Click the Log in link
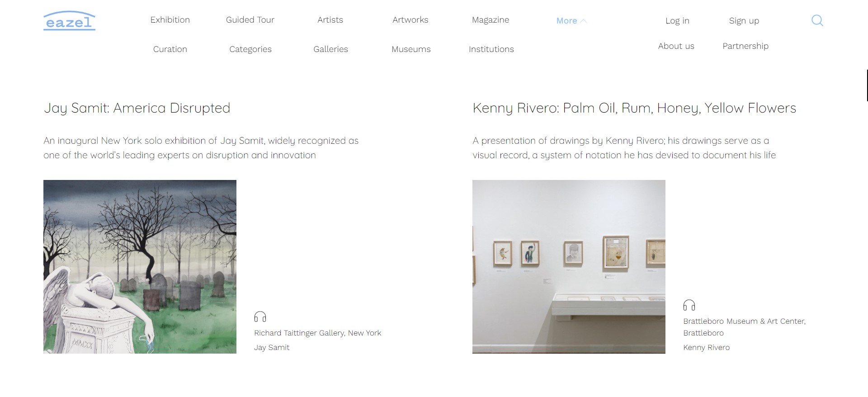 677,21
